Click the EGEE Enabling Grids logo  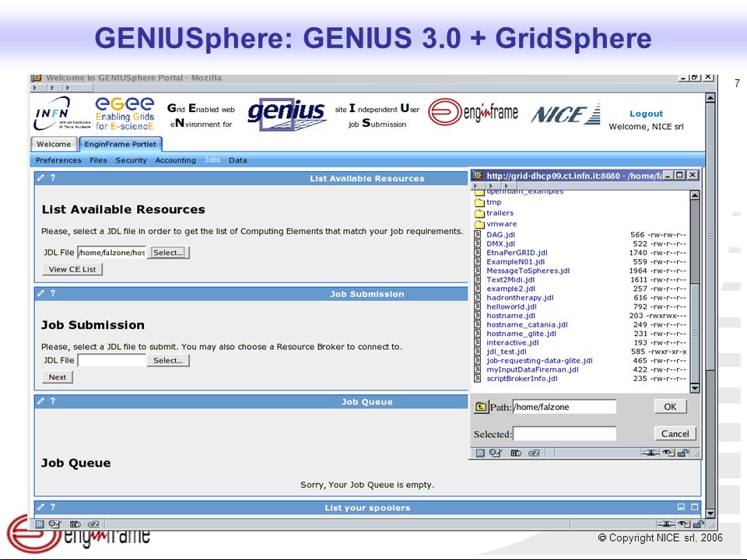(x=124, y=114)
